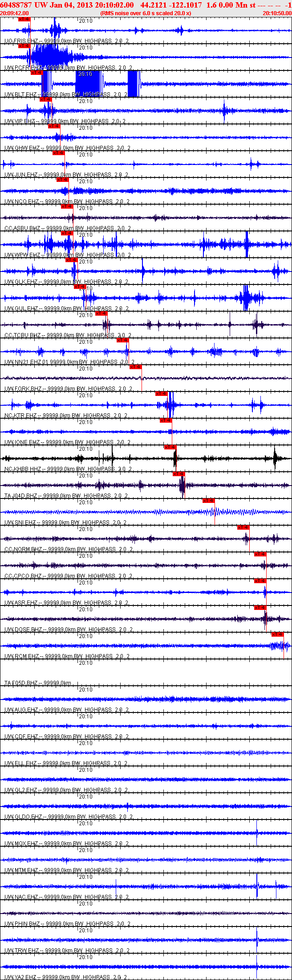The image size is (292, 980).
Task: Click the NC KTR EHZ station label
Action: [x=21, y=416]
